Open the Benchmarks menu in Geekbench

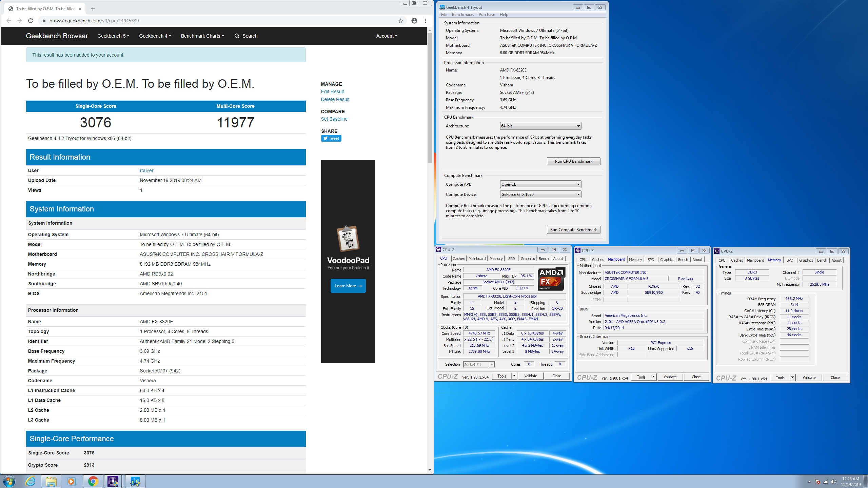[x=463, y=15]
